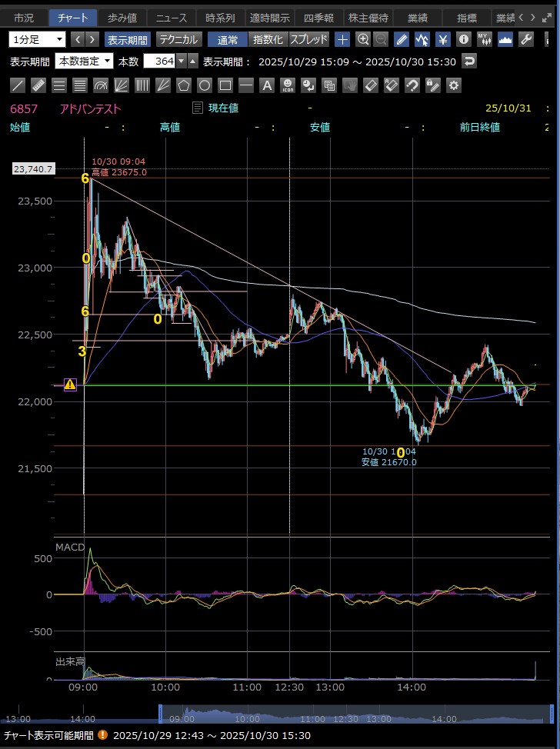
Task: Expand the 本数指定 display period dropdown
Action: [84, 62]
